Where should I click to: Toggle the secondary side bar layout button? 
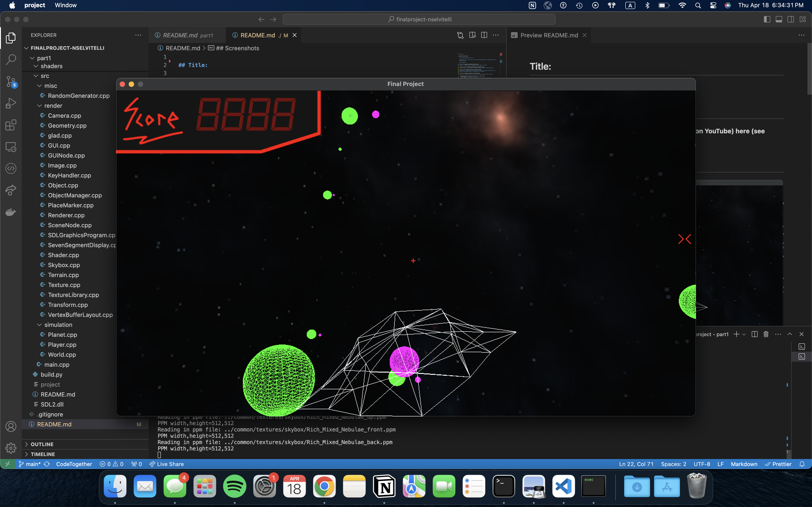790,19
